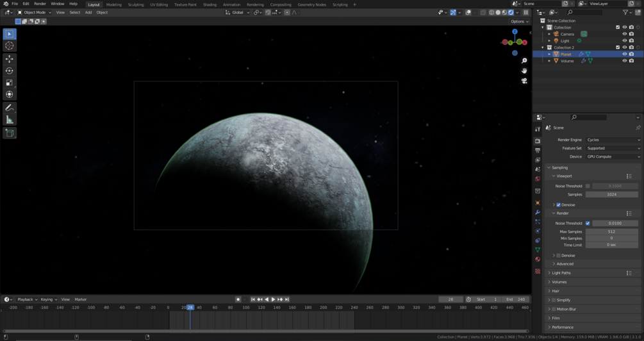This screenshot has width=644, height=341.
Task: Select the Move tool
Action: [x=10, y=59]
